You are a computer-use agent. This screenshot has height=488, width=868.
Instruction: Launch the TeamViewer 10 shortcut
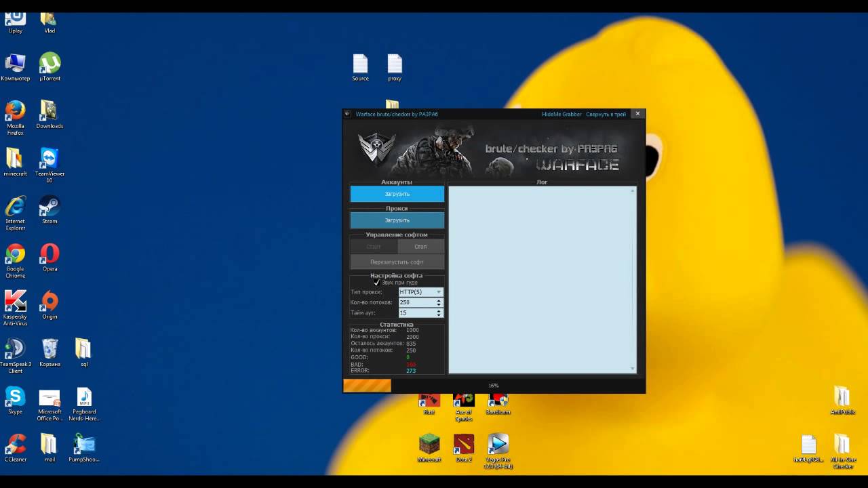[x=50, y=165]
